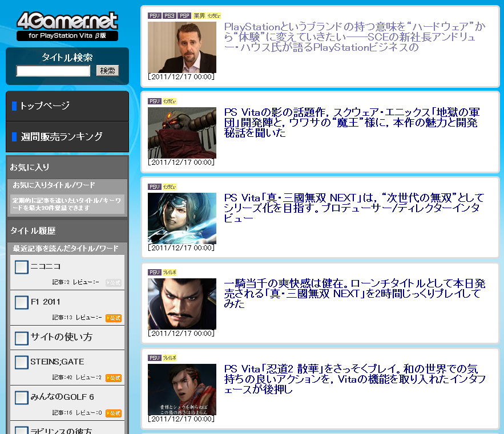This screenshot has width=504, height=434.
Task: Open the 忍道2 散華 play report headline
Action: click(x=354, y=379)
